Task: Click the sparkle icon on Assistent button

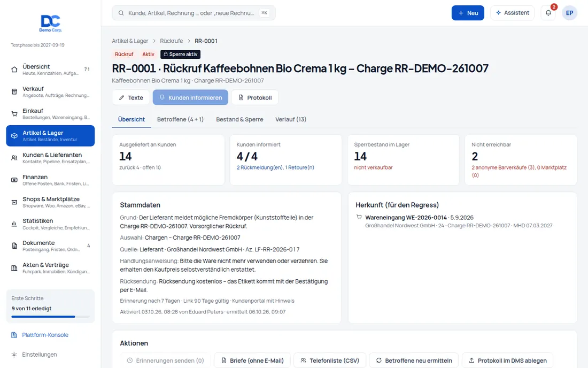Action: point(498,13)
